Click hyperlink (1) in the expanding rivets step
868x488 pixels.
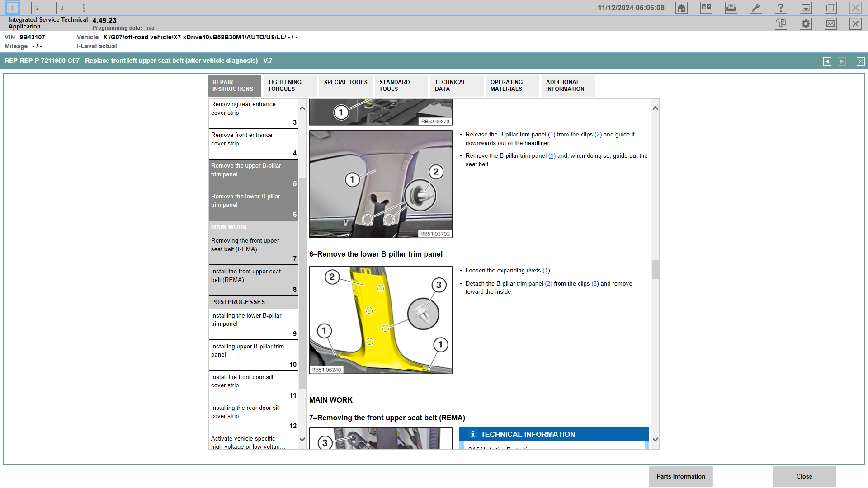[x=547, y=270]
